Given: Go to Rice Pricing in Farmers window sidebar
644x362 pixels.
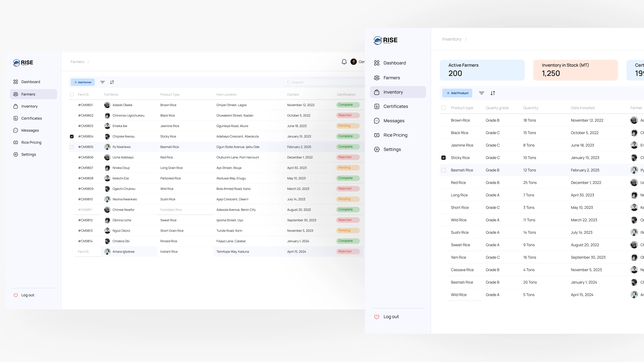Looking at the screenshot, I should (x=31, y=142).
